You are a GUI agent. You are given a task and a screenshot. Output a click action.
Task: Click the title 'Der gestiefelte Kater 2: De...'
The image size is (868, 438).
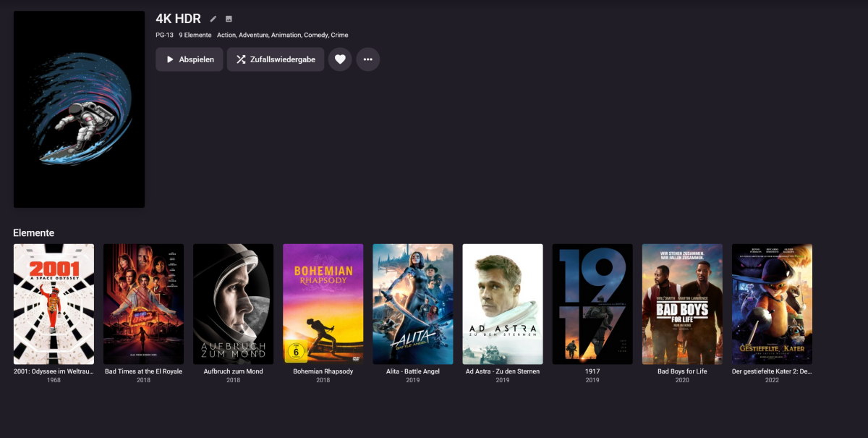pos(772,371)
